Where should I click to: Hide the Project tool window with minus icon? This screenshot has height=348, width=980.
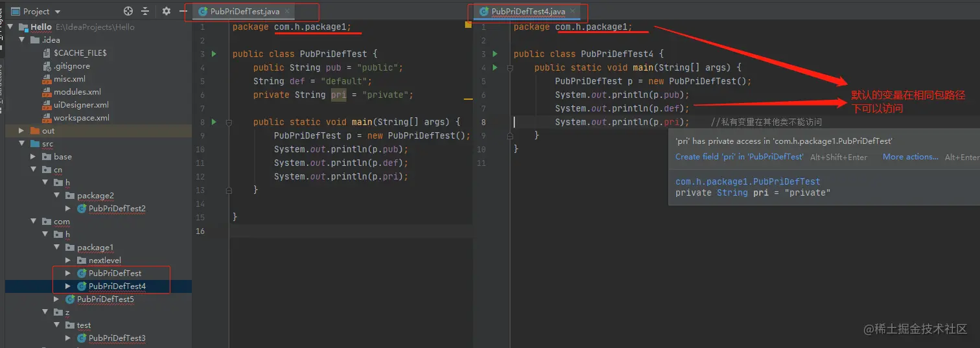click(183, 11)
